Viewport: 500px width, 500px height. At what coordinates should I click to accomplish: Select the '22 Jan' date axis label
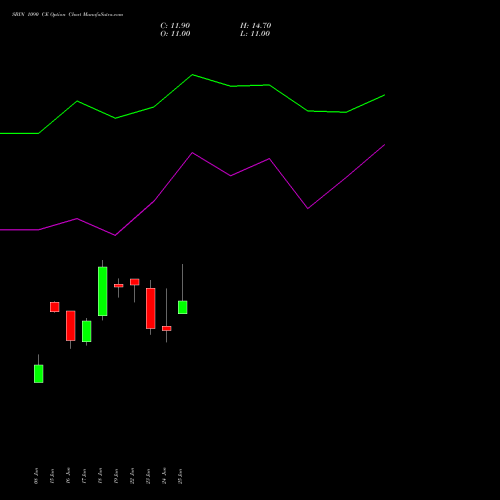pos(132,476)
